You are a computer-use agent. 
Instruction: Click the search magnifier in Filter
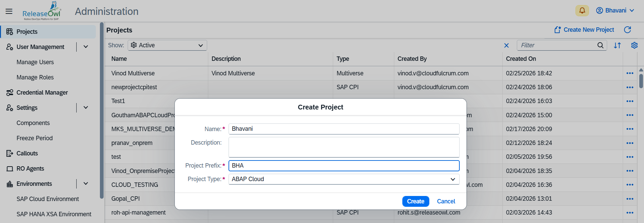[x=600, y=45]
